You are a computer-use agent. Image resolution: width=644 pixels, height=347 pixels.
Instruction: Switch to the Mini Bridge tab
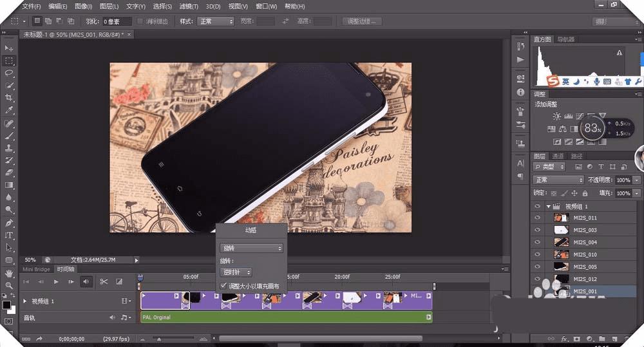(x=36, y=269)
